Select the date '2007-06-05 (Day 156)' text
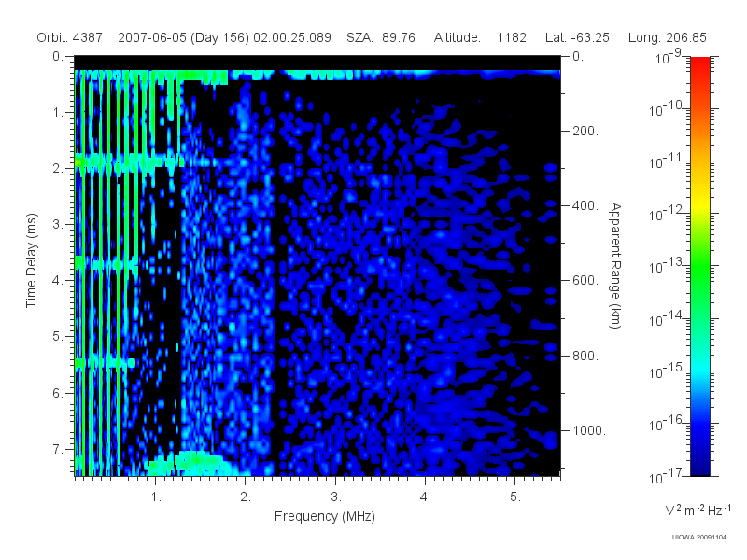Viewport: 747px width, 560px height. coord(183,37)
